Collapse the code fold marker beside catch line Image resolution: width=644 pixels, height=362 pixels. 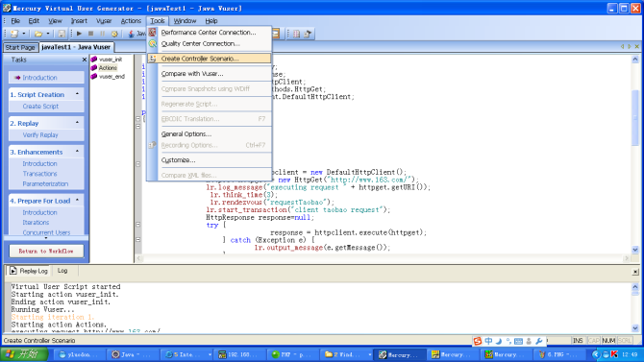click(138, 240)
